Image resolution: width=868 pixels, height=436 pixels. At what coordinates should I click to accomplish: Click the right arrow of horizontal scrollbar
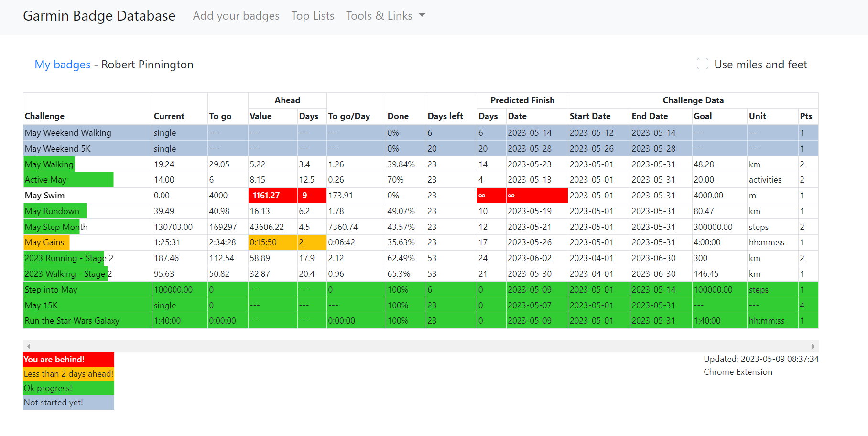813,346
